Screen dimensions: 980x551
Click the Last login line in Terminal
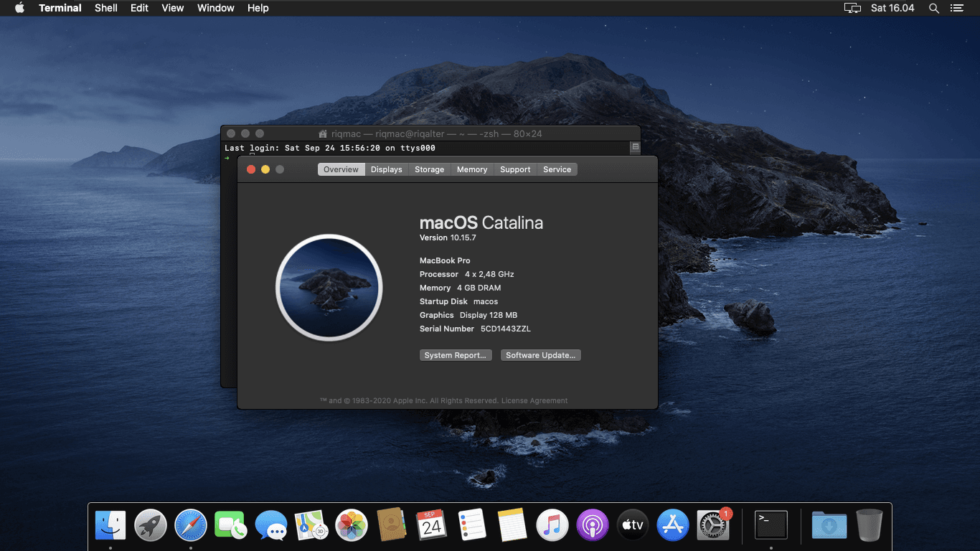coord(330,148)
